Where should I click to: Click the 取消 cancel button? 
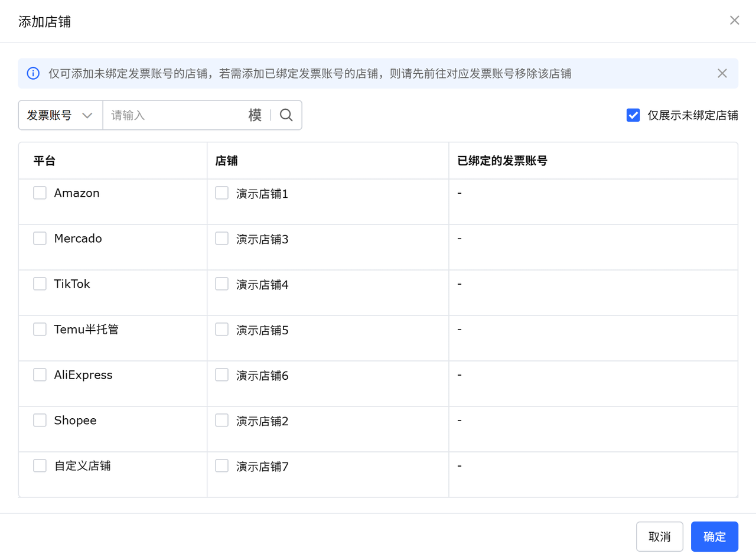click(660, 537)
